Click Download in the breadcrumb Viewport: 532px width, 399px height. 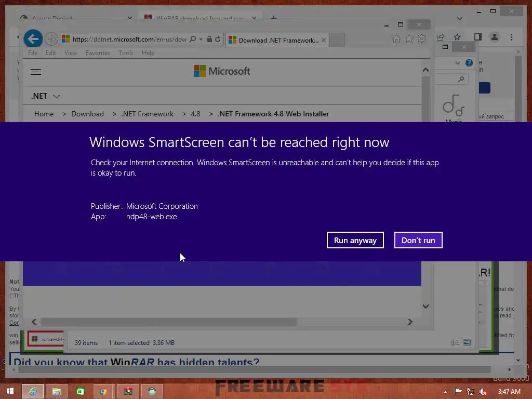87,114
